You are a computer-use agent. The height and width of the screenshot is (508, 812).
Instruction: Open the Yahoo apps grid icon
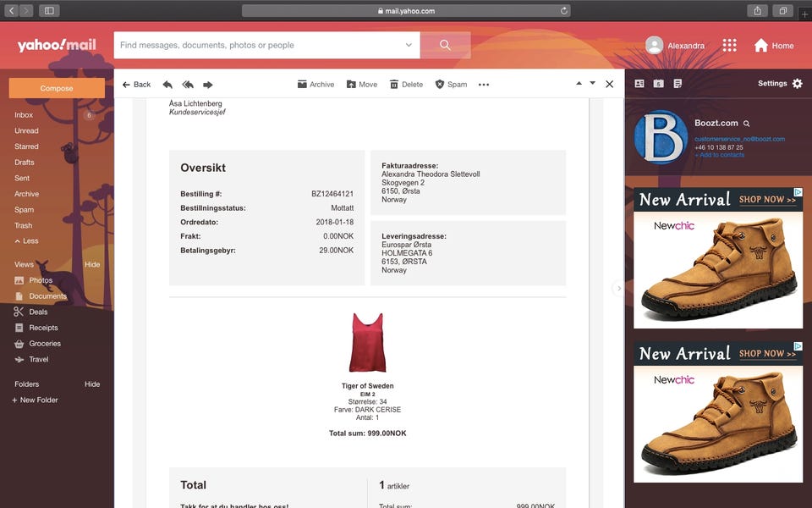(x=729, y=46)
